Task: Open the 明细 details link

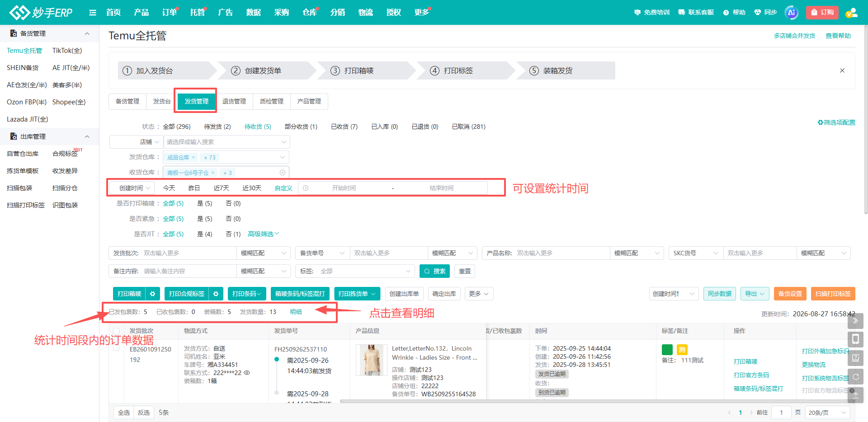Action: coord(296,312)
